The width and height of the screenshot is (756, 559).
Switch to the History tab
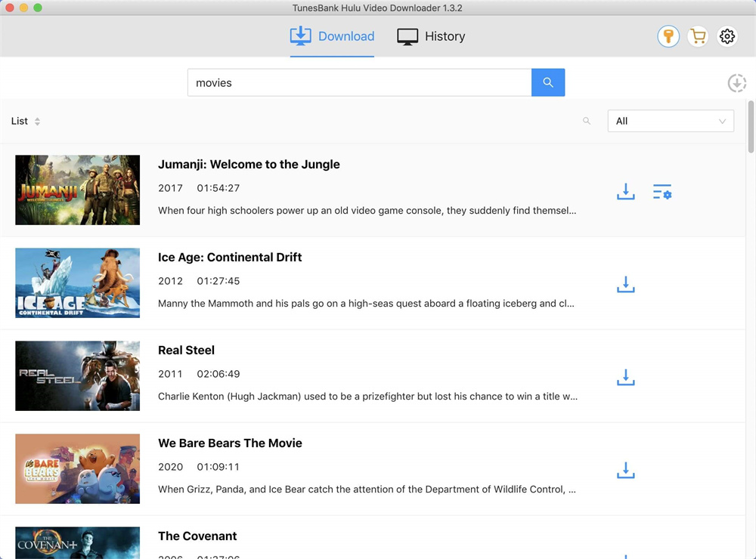[x=431, y=36]
